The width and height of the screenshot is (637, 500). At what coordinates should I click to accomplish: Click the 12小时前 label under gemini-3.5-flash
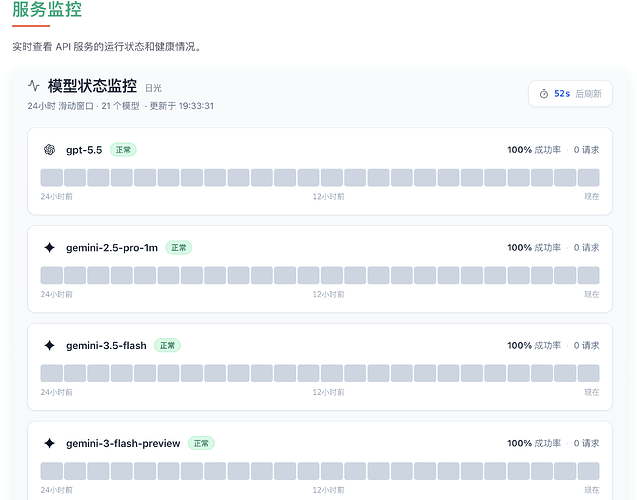(x=328, y=392)
